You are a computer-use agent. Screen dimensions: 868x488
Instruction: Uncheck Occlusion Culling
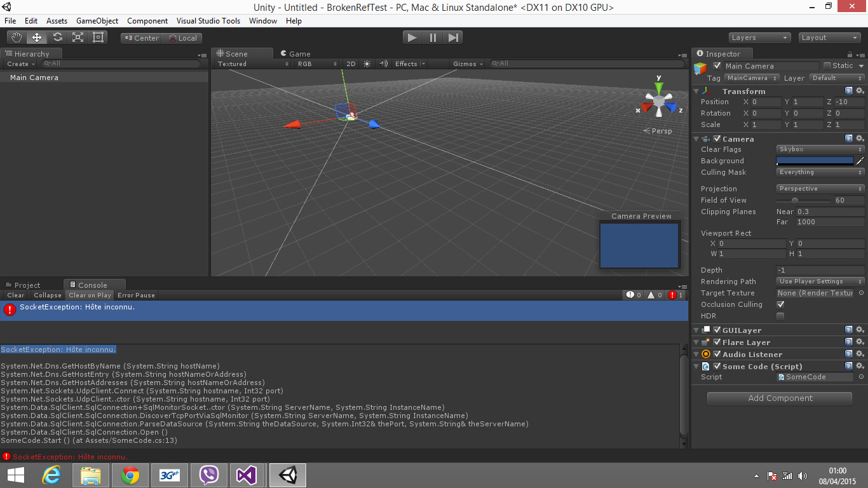pos(780,304)
